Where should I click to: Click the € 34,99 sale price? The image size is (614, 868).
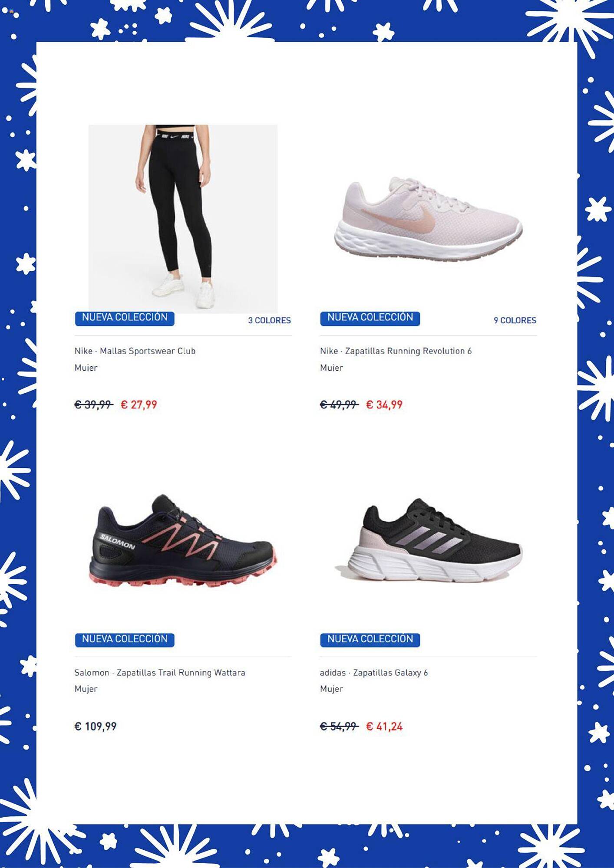click(384, 404)
